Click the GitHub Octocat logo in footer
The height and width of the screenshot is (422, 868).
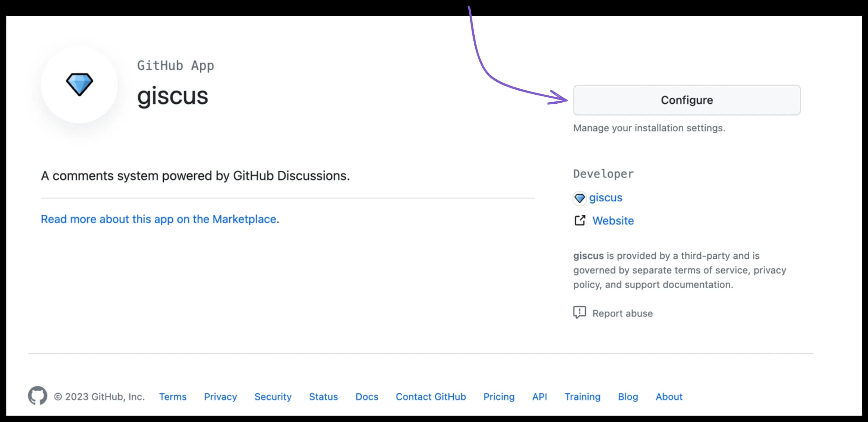pos(37,396)
